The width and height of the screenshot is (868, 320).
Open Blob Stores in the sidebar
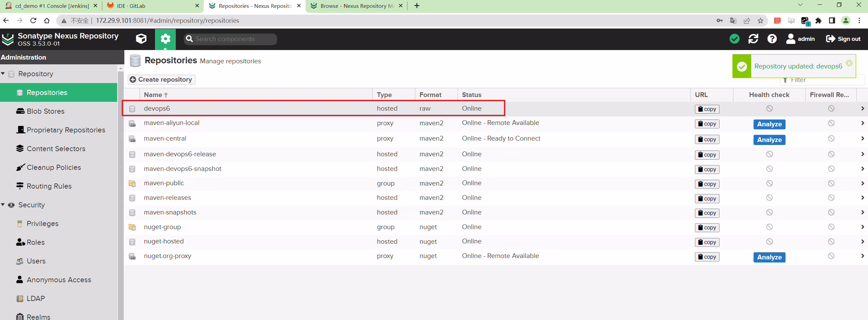59,111
